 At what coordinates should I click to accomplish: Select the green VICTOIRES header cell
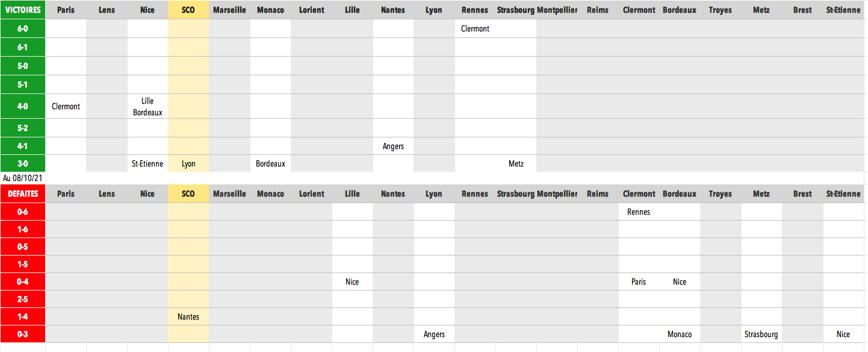tap(23, 10)
